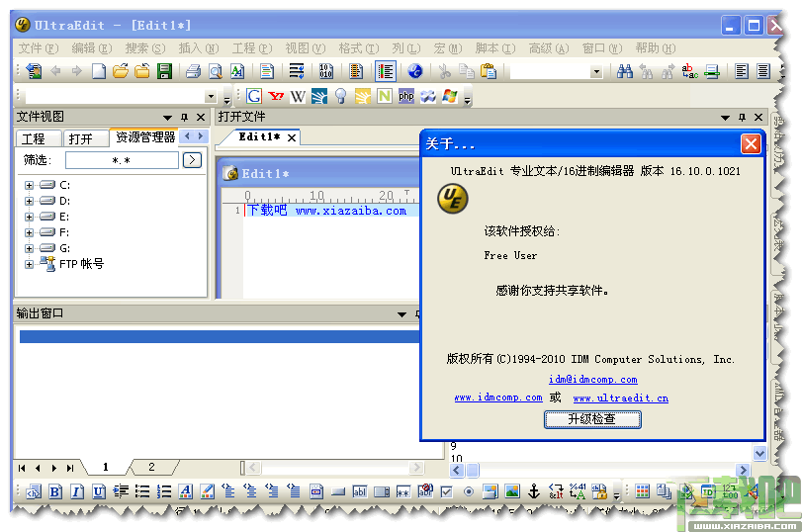Click the Paste clipboard icon
The width and height of the screenshot is (802, 532).
click(489, 71)
